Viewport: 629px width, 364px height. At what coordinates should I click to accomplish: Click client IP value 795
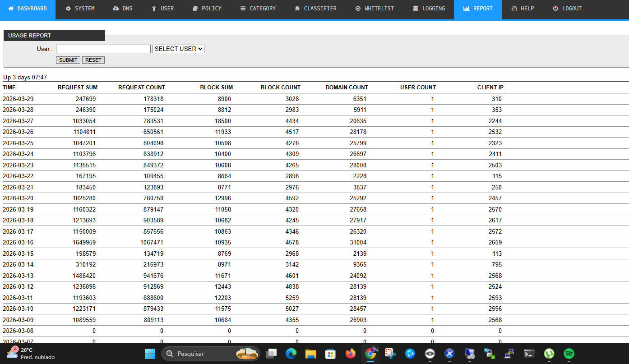point(497,265)
